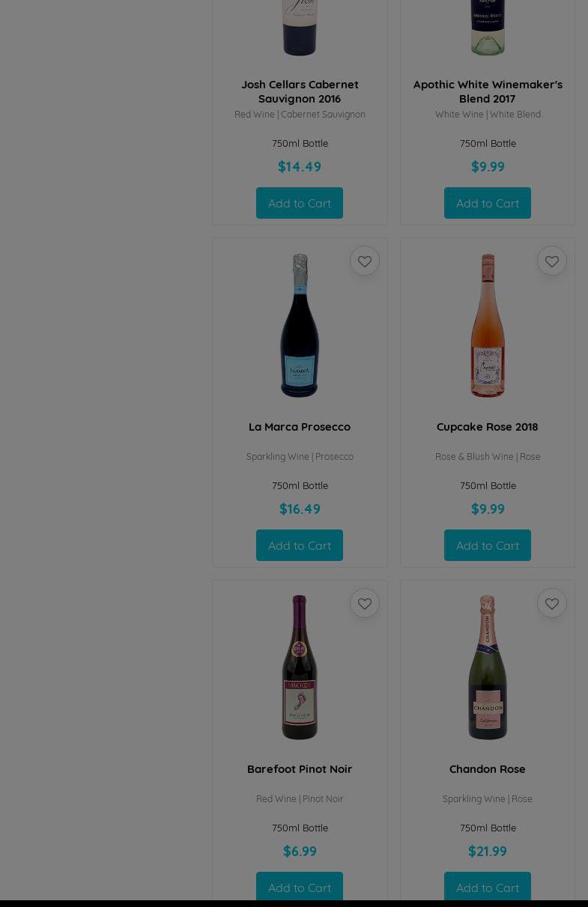Image resolution: width=588 pixels, height=907 pixels.
Task: Open the La Marca Prosecco product title
Action: click(x=300, y=427)
